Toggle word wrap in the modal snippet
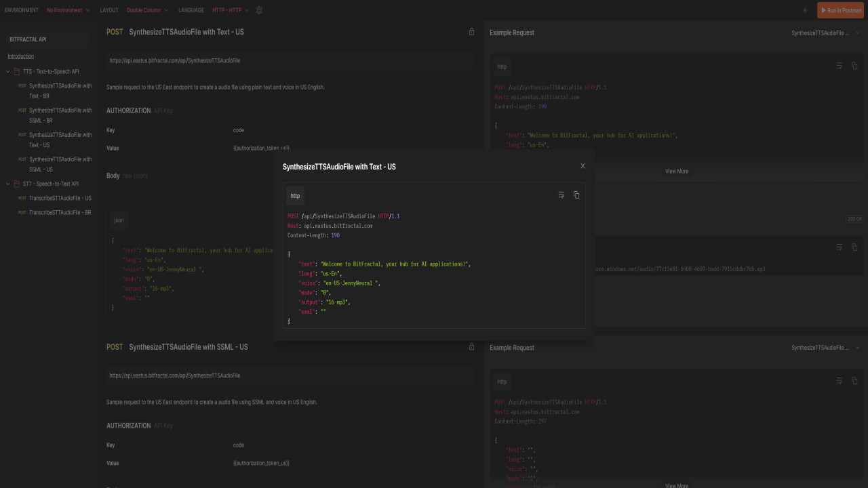868x488 pixels. click(x=561, y=195)
